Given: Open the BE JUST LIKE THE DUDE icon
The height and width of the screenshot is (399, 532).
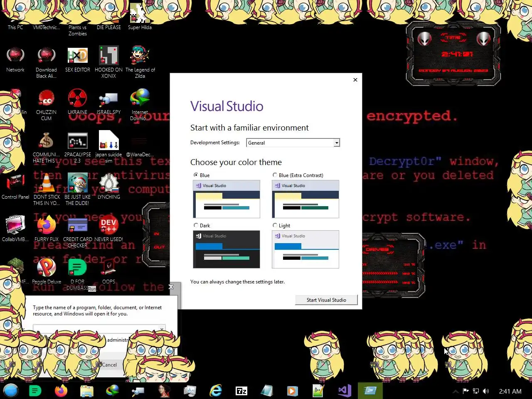Looking at the screenshot, I should tap(78, 190).
